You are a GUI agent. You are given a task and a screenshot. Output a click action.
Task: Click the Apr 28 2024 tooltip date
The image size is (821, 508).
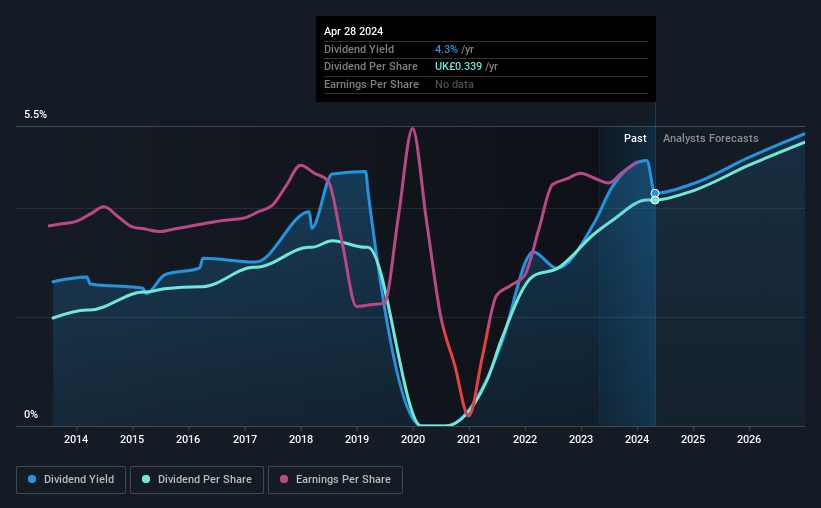click(353, 31)
